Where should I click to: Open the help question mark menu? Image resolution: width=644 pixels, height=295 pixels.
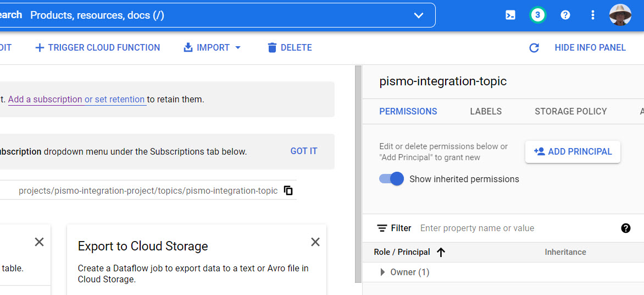point(565,15)
